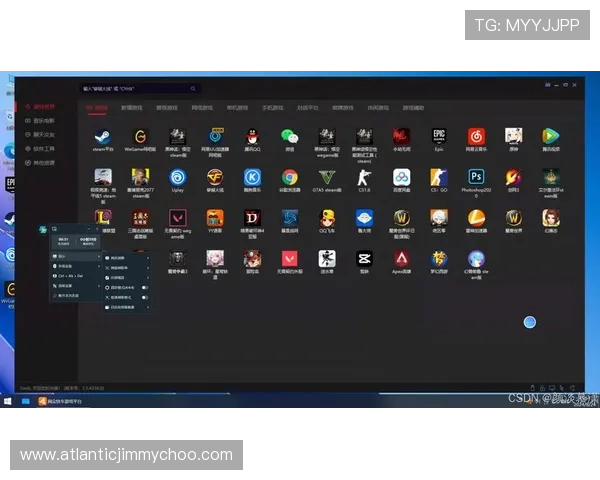This screenshot has height=480, width=600.
Task: Open the Apex Legends icon
Action: pyautogui.click(x=401, y=259)
